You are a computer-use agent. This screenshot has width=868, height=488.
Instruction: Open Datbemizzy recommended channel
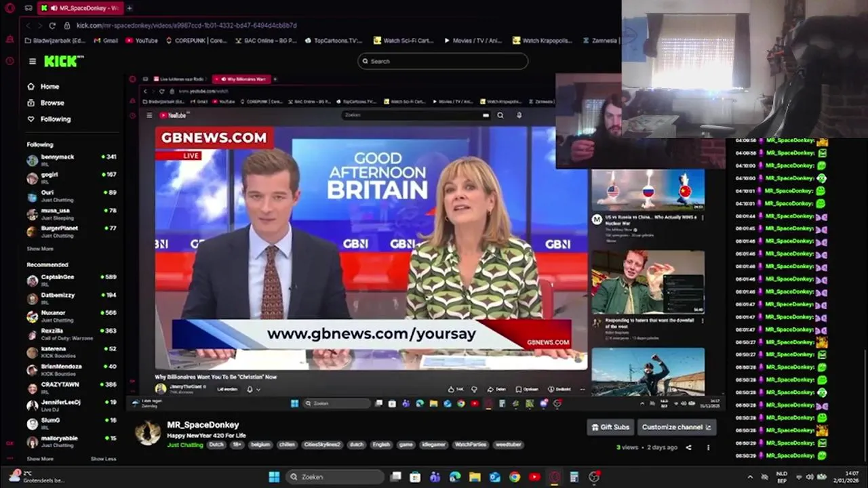point(71,298)
